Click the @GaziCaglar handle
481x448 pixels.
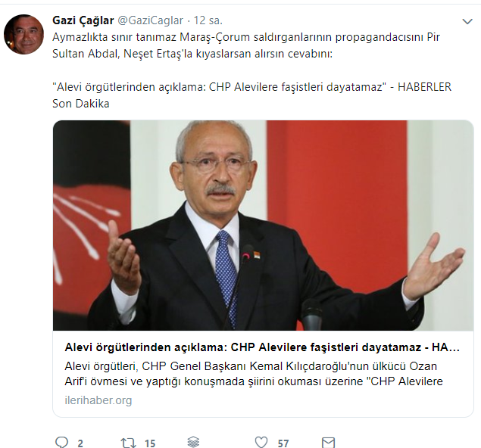coord(151,20)
